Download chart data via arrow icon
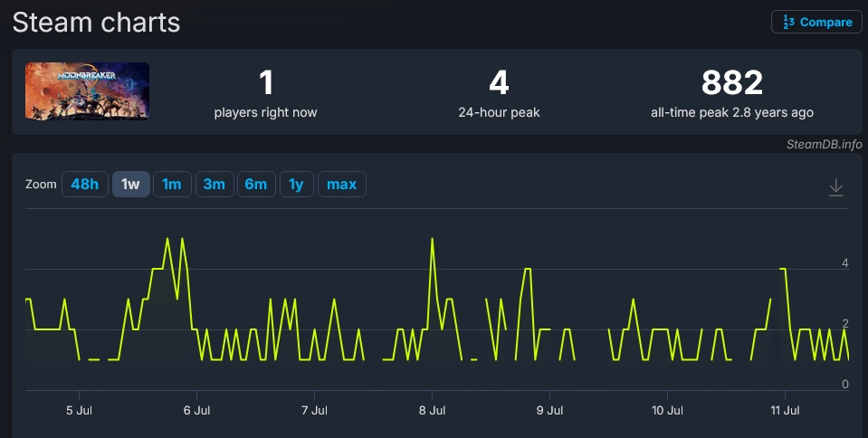 coord(836,187)
